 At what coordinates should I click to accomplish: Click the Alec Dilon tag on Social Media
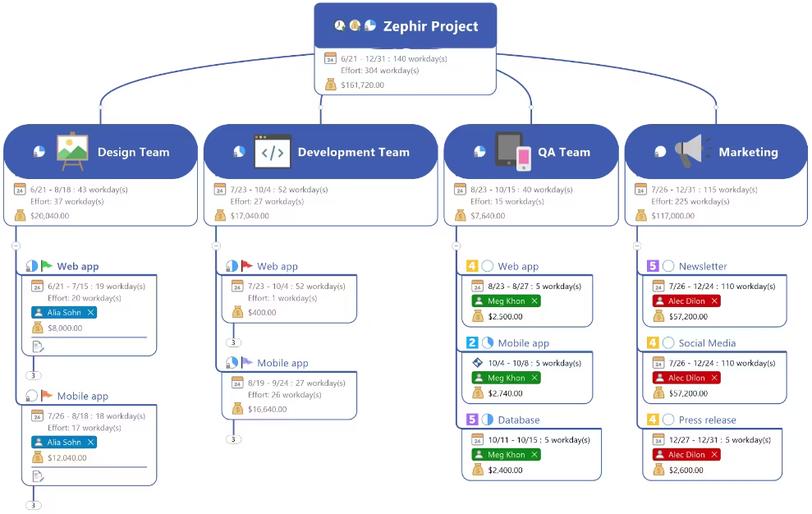click(686, 378)
